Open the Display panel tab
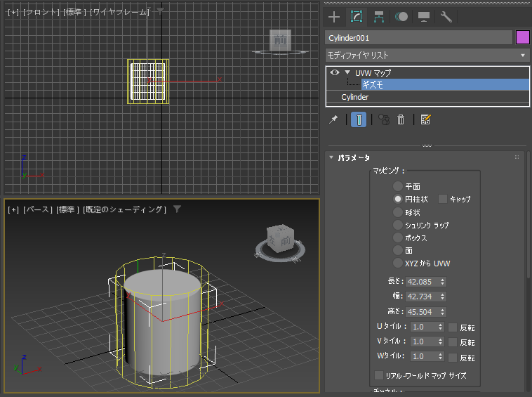The image size is (532, 397). 424,17
